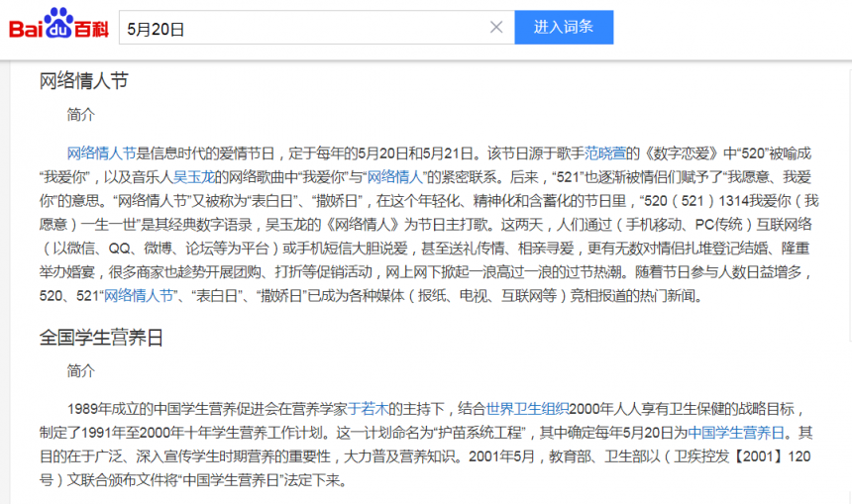The image size is (852, 504).
Task: Click the 进入词条 button
Action: pyautogui.click(x=564, y=27)
